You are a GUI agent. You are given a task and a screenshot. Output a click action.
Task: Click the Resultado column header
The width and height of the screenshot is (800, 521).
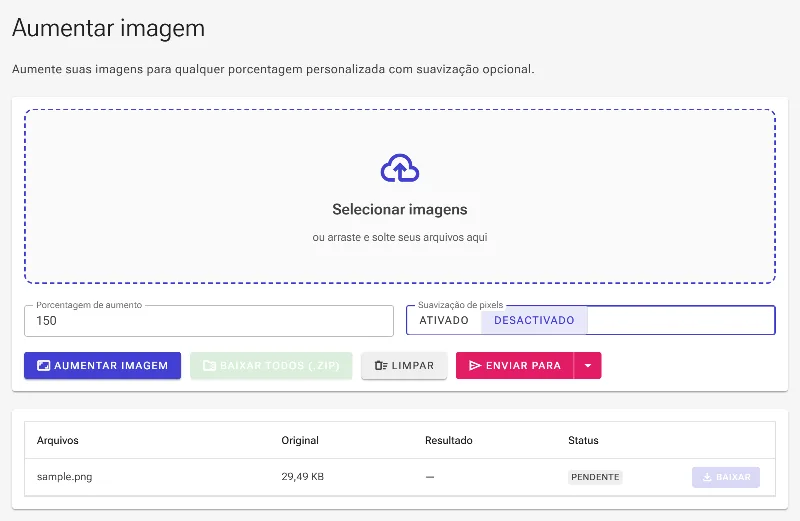[x=449, y=440]
